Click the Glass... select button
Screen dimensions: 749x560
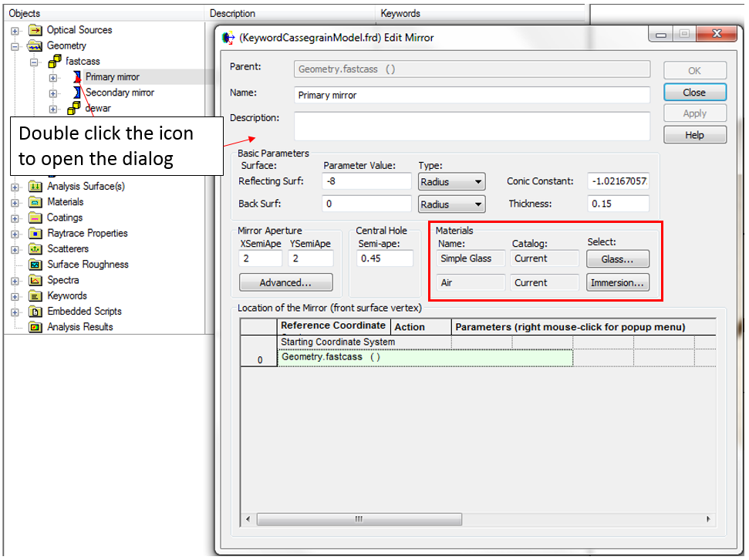617,259
